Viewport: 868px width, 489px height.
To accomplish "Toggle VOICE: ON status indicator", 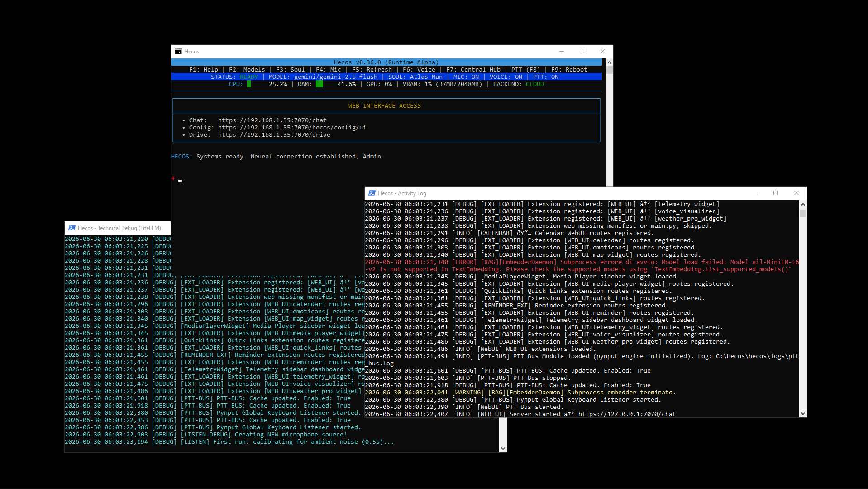I will 506,77.
